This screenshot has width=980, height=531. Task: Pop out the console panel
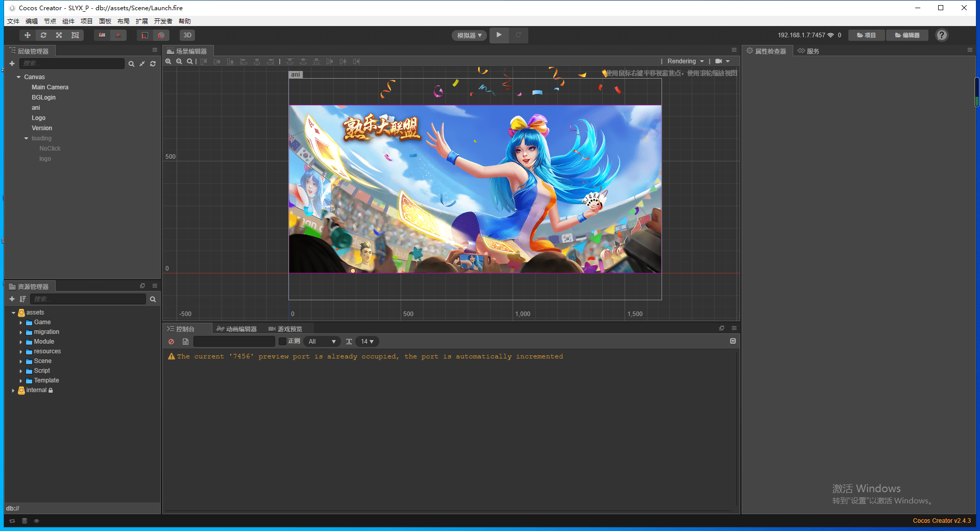click(722, 328)
